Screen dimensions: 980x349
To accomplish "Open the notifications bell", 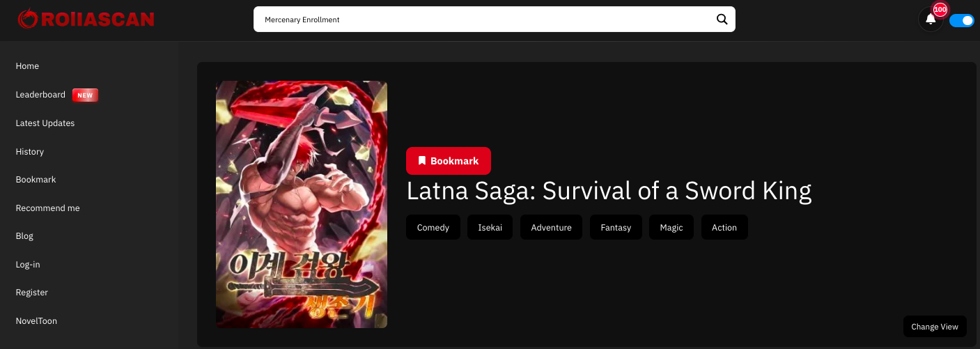I will [931, 20].
